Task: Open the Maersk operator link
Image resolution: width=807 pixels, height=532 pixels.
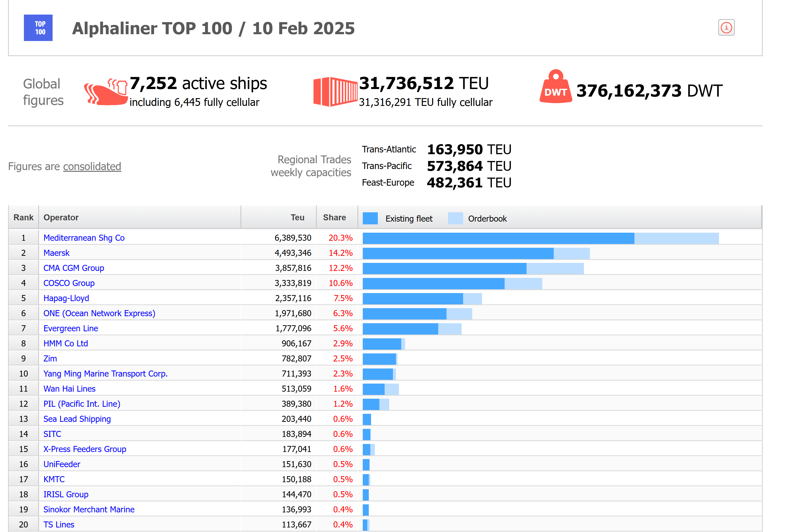Action: (x=56, y=253)
